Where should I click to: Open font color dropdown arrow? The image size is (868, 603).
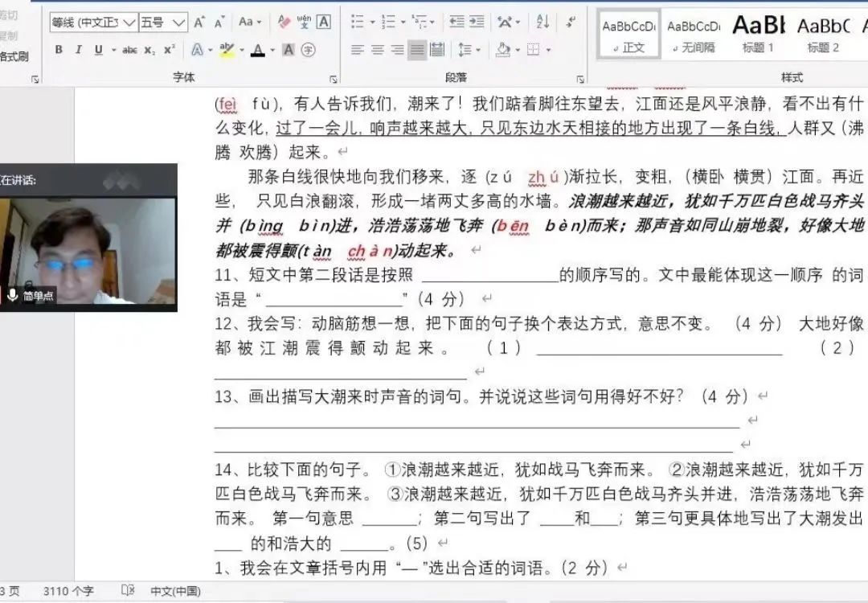click(272, 50)
